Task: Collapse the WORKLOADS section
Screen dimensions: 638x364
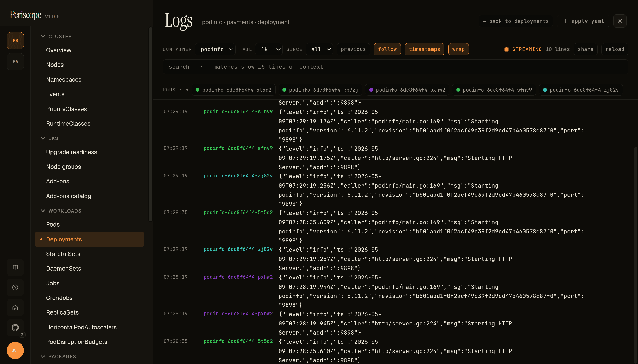Action: pyautogui.click(x=61, y=211)
